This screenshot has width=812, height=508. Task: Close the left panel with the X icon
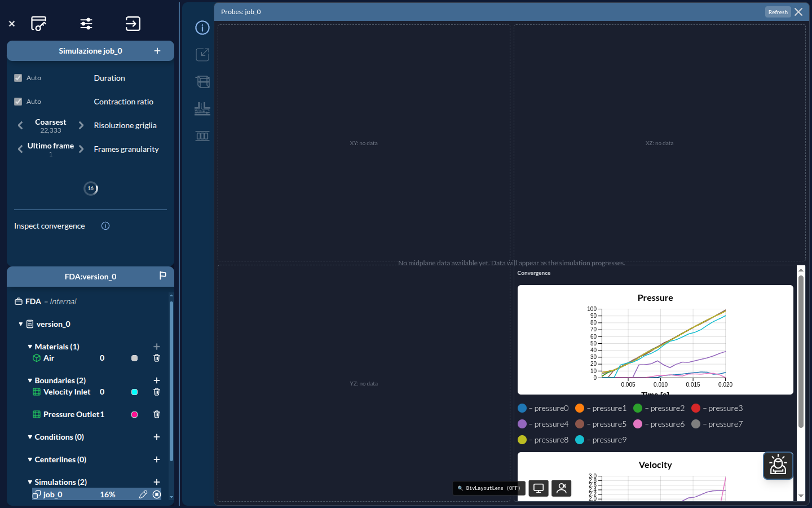coord(12,24)
